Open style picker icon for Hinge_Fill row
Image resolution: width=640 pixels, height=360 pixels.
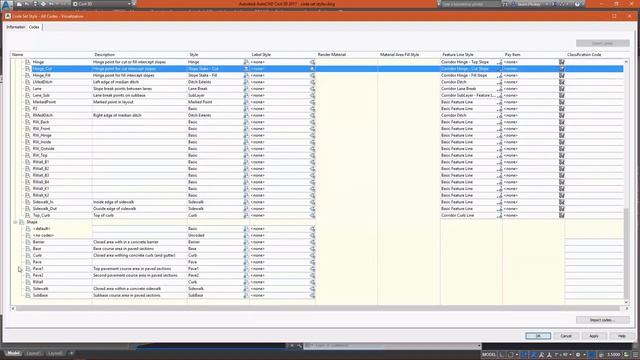tap(246, 76)
